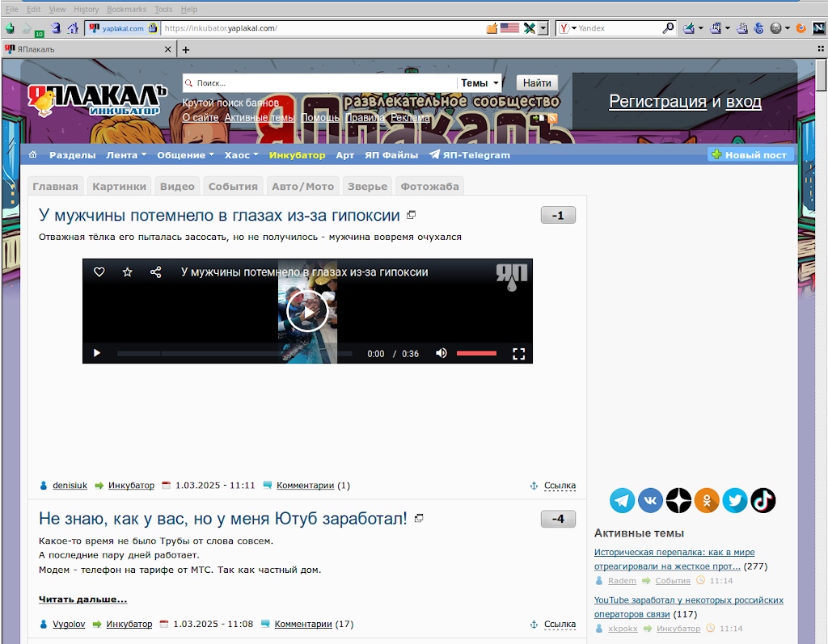Open the Telegram social icon
Viewport: 828px width, 644px height.
pyautogui.click(x=622, y=500)
